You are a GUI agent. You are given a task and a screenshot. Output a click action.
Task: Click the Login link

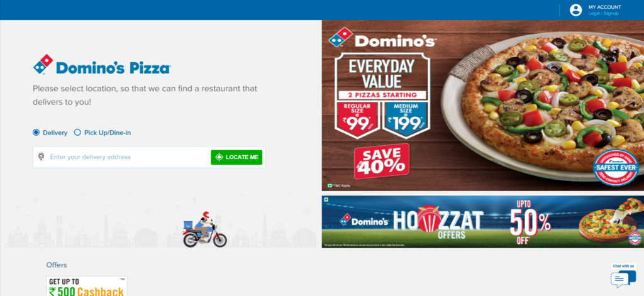594,14
